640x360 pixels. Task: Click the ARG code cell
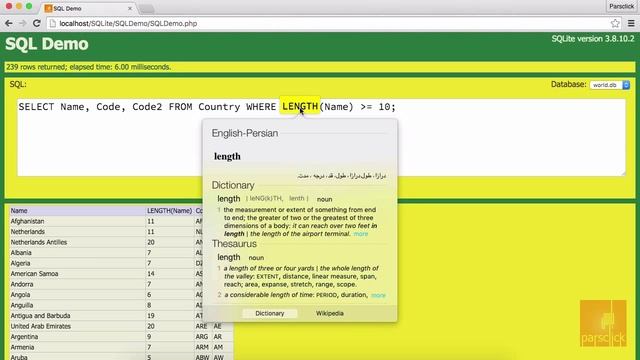click(x=202, y=337)
